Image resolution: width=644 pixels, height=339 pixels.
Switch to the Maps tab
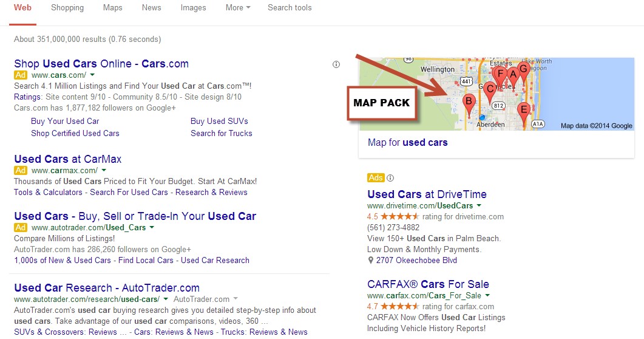[x=112, y=8]
